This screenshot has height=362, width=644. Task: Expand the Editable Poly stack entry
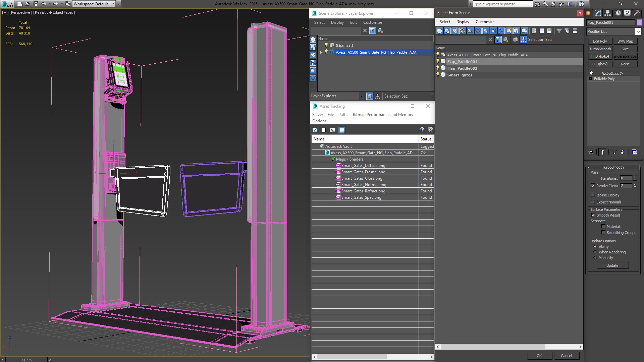tap(591, 79)
